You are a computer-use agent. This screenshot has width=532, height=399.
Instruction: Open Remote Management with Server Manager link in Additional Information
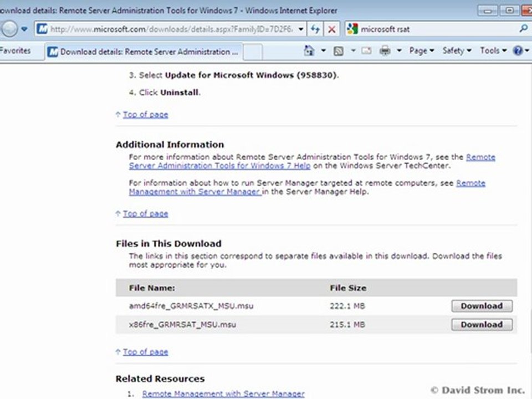pos(195,192)
